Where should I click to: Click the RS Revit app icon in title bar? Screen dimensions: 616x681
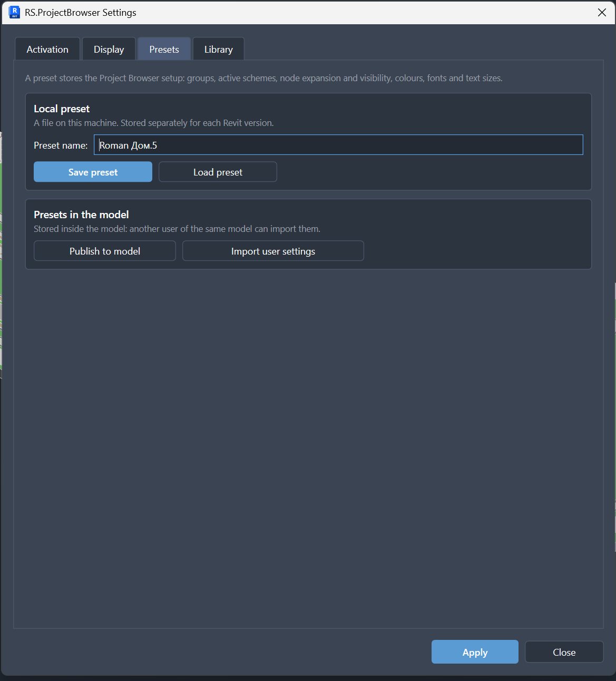(x=15, y=12)
